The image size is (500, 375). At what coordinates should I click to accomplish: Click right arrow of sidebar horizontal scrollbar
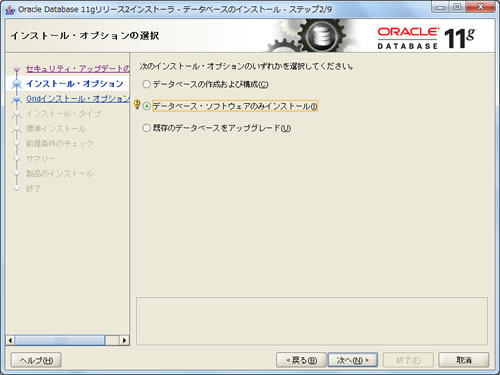pos(124,340)
